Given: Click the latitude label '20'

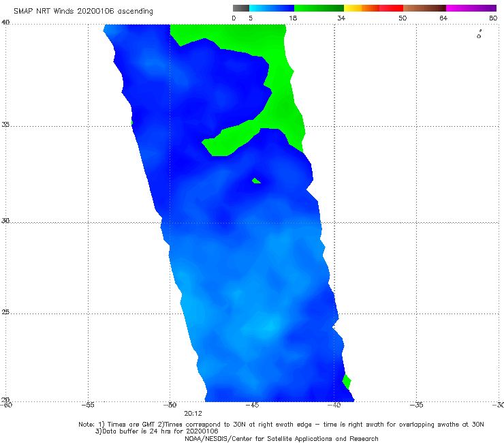Looking at the screenshot, I should coord(5,399).
